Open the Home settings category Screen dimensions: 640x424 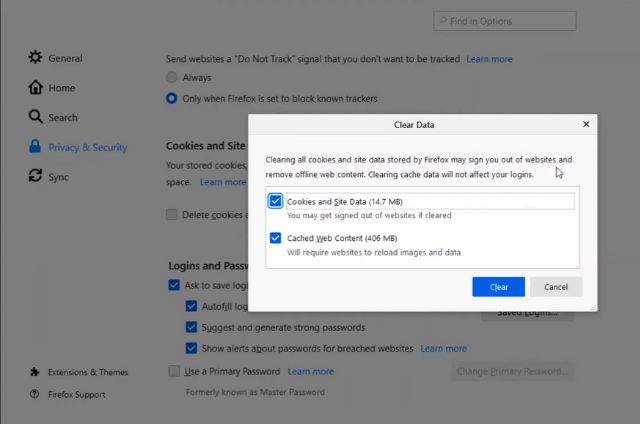(x=52, y=88)
